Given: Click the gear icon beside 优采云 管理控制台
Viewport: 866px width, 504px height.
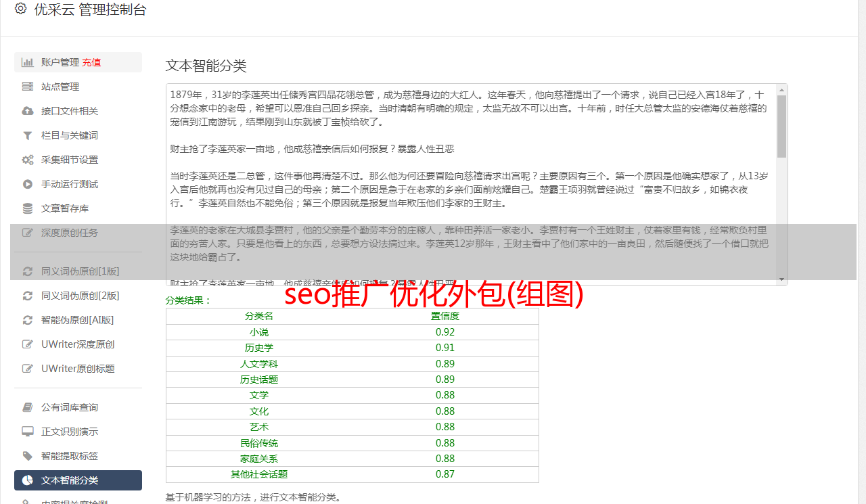Looking at the screenshot, I should coord(20,9).
